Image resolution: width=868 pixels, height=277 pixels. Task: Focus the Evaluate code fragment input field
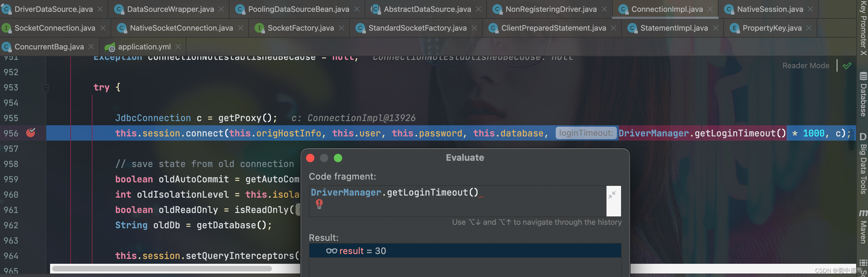pyautogui.click(x=457, y=201)
